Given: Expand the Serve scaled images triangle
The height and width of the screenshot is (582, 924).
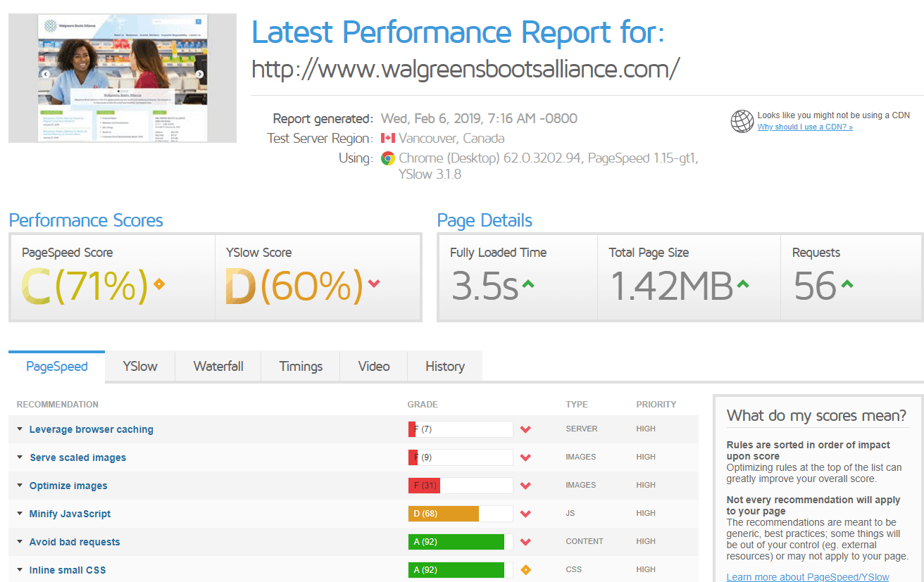Looking at the screenshot, I should pos(20,457).
